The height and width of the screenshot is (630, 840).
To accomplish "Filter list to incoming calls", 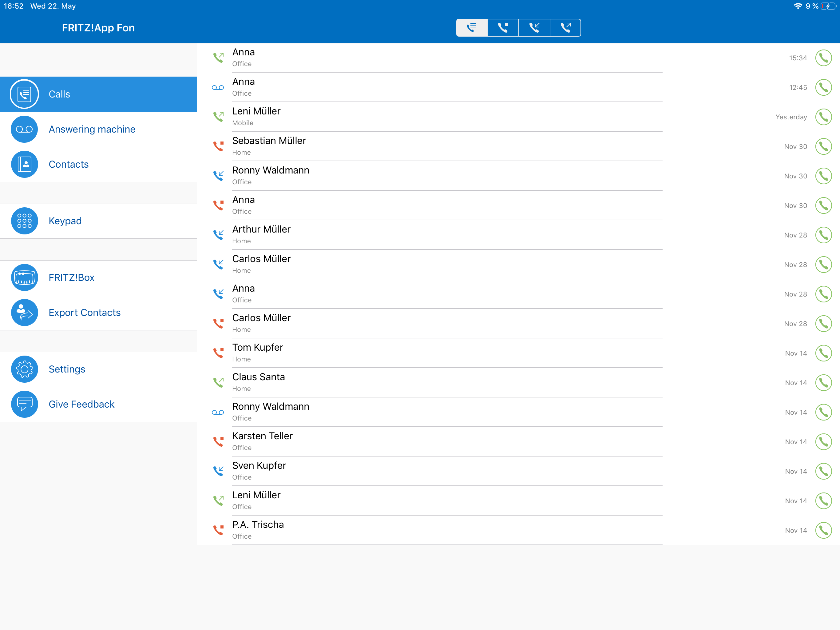I will click(534, 28).
